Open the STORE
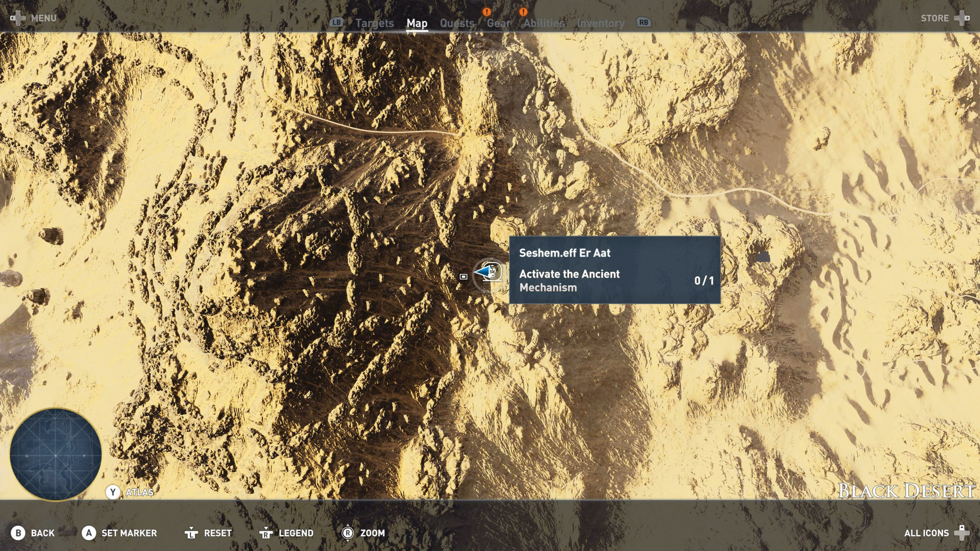The width and height of the screenshot is (980, 551). (934, 18)
